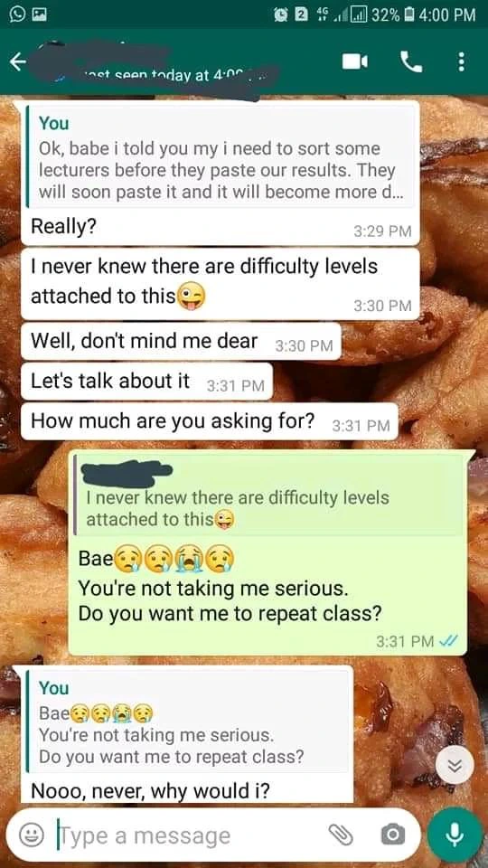
Task: Select the 'How much are you asking for?' message
Action: [210, 422]
